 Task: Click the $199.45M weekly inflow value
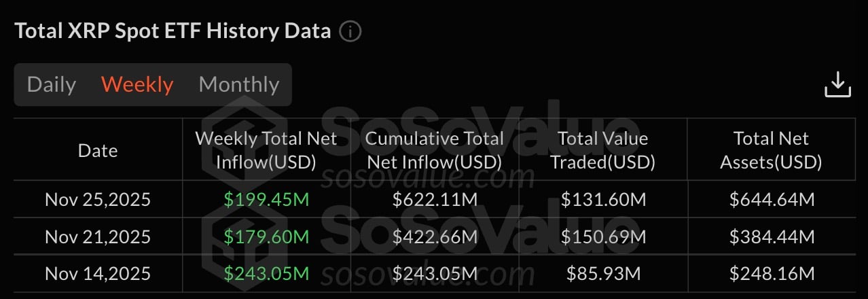tap(266, 200)
